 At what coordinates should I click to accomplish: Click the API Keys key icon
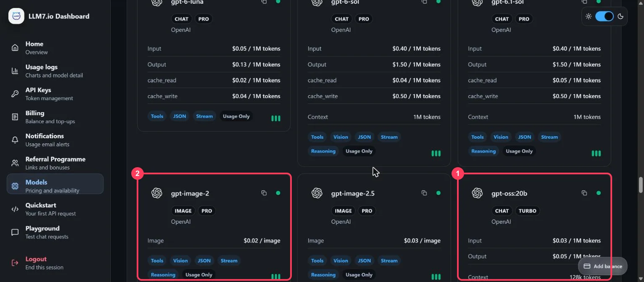(15, 94)
